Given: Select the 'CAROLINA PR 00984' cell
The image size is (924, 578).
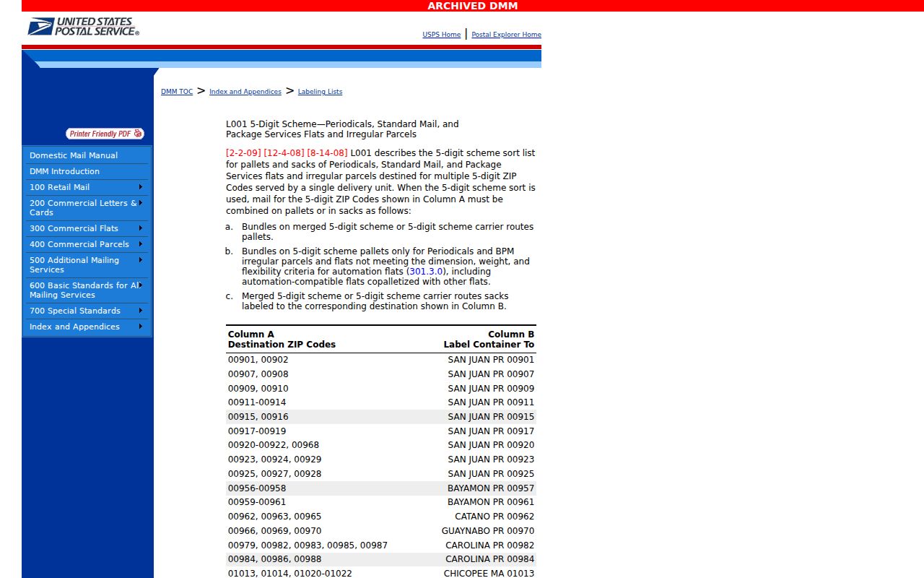Looking at the screenshot, I should click(x=490, y=559).
